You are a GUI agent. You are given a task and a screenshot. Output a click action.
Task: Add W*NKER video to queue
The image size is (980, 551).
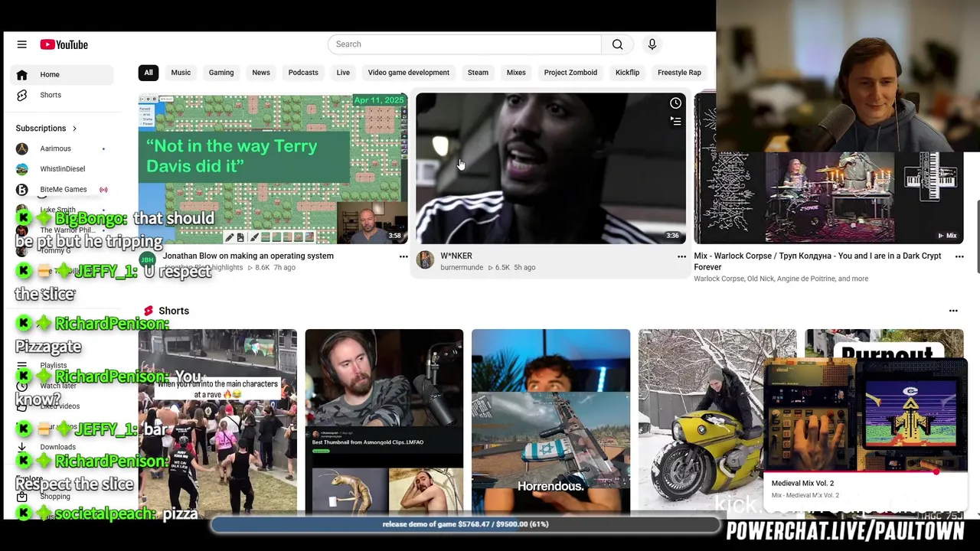(x=675, y=121)
